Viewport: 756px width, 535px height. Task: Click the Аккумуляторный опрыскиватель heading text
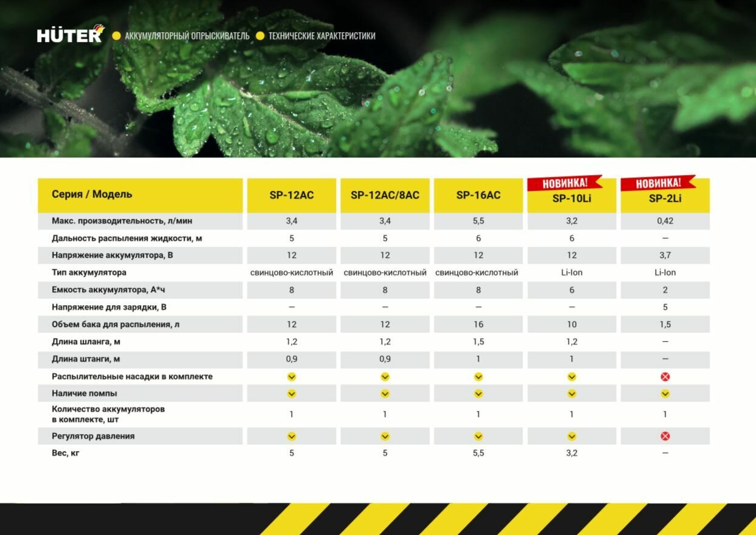click(x=187, y=36)
